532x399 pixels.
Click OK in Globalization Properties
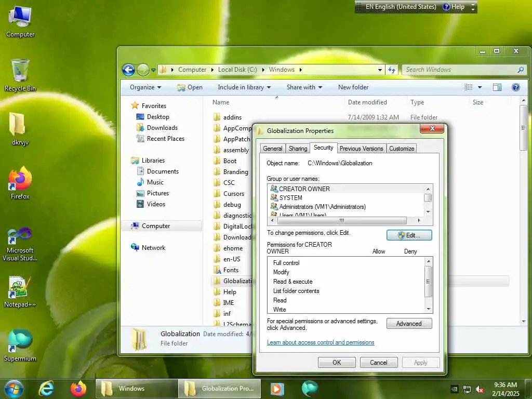coord(337,362)
